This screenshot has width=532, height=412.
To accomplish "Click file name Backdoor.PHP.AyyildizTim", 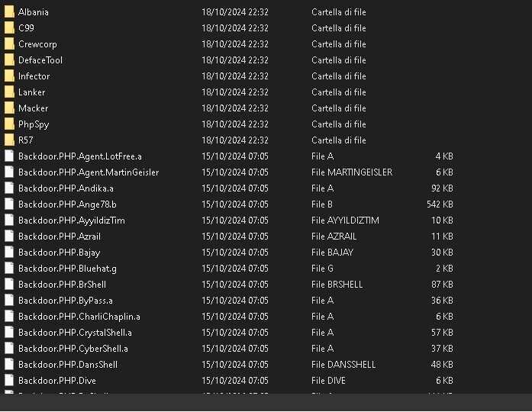I will (x=72, y=220).
